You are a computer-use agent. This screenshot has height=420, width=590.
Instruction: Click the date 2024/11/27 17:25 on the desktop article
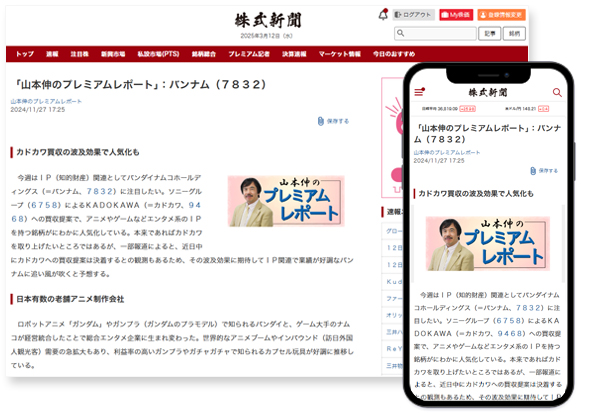[38, 110]
